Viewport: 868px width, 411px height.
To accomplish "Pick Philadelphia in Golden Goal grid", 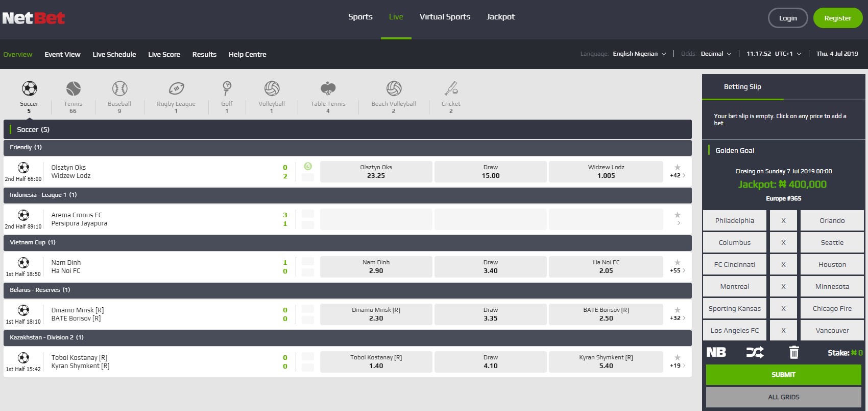I will 735,220.
